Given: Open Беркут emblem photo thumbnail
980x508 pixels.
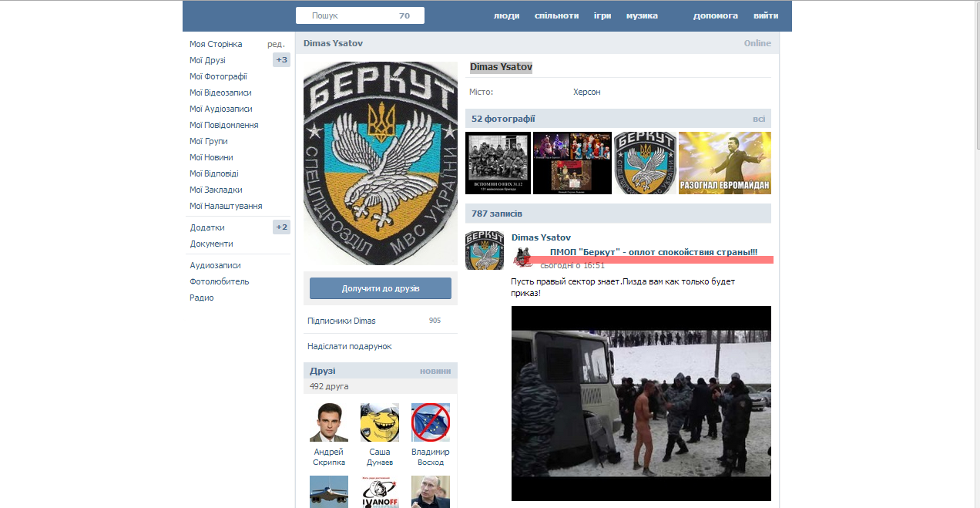Looking at the screenshot, I should coord(645,163).
